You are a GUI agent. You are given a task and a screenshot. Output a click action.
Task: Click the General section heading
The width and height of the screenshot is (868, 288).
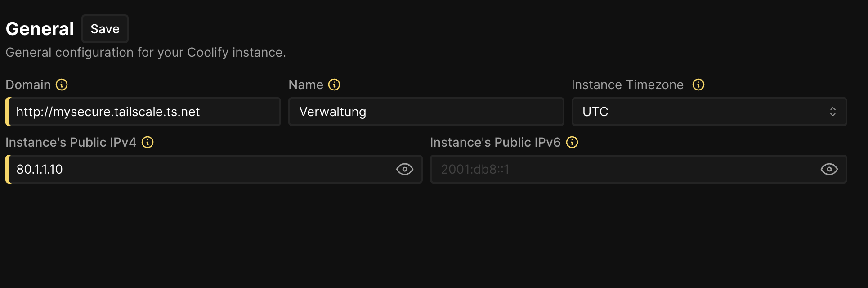click(x=40, y=29)
